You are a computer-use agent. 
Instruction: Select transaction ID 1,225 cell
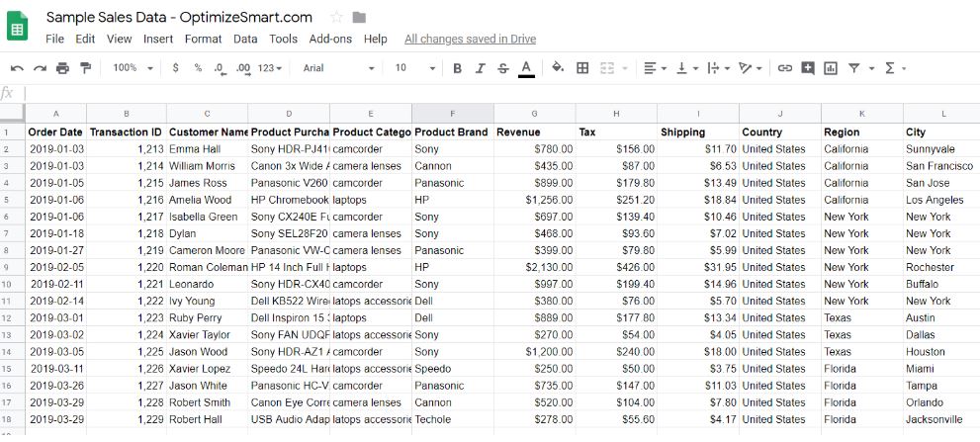(127, 352)
